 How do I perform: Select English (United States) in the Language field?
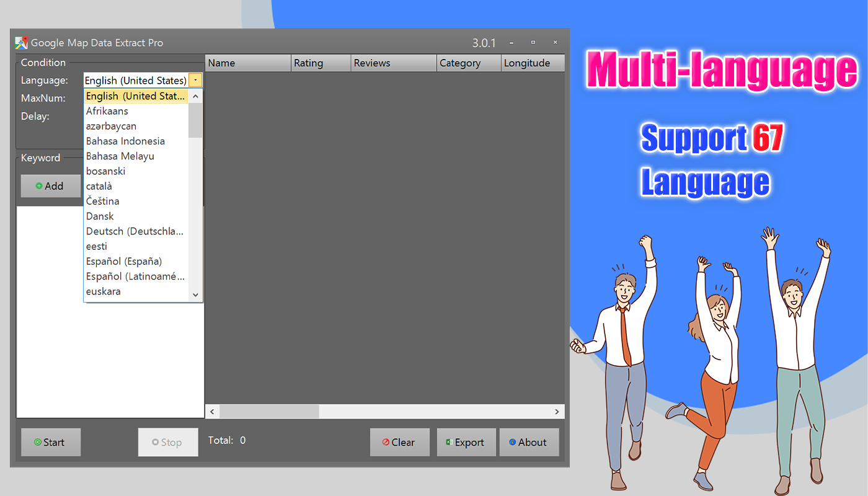tap(136, 80)
